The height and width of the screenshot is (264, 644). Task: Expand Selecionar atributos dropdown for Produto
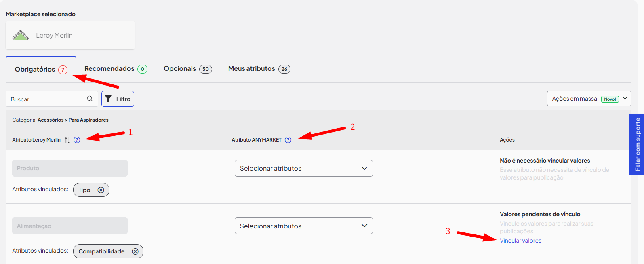tap(303, 168)
